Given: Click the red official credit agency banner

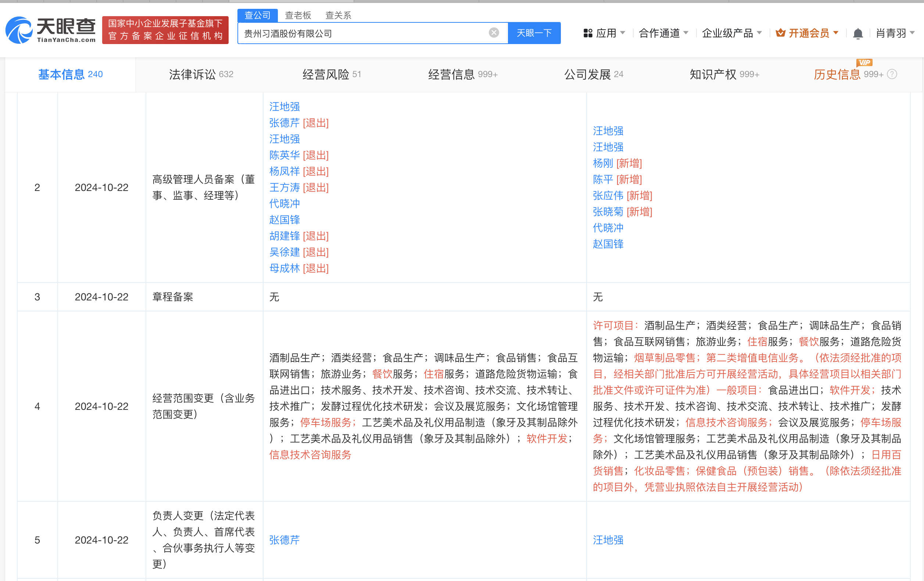Looking at the screenshot, I should tap(165, 30).
